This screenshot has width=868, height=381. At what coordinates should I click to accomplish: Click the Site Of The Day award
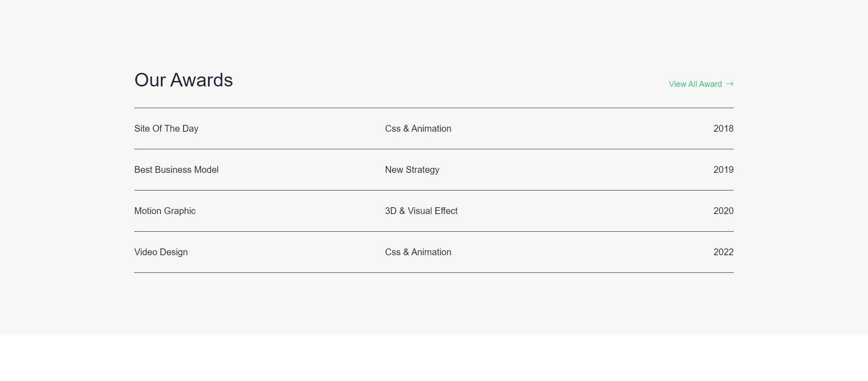tap(166, 129)
